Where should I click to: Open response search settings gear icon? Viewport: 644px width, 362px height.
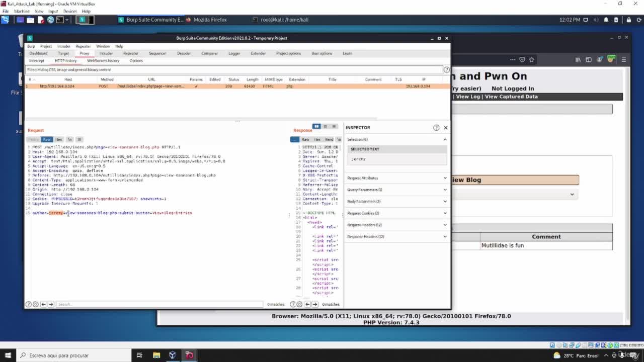(299, 304)
